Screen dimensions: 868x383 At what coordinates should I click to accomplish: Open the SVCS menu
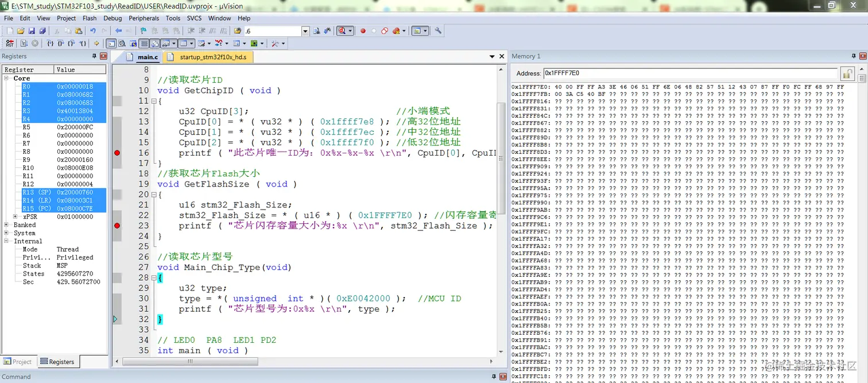click(x=194, y=18)
